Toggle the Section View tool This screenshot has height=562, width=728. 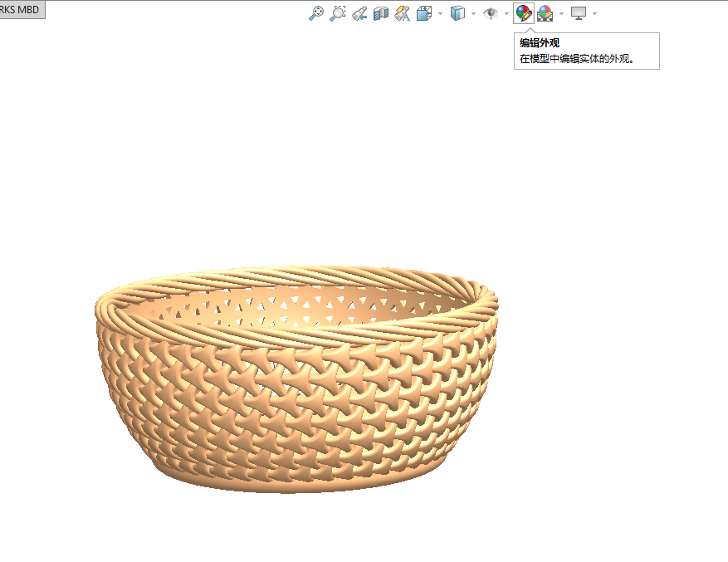381,13
